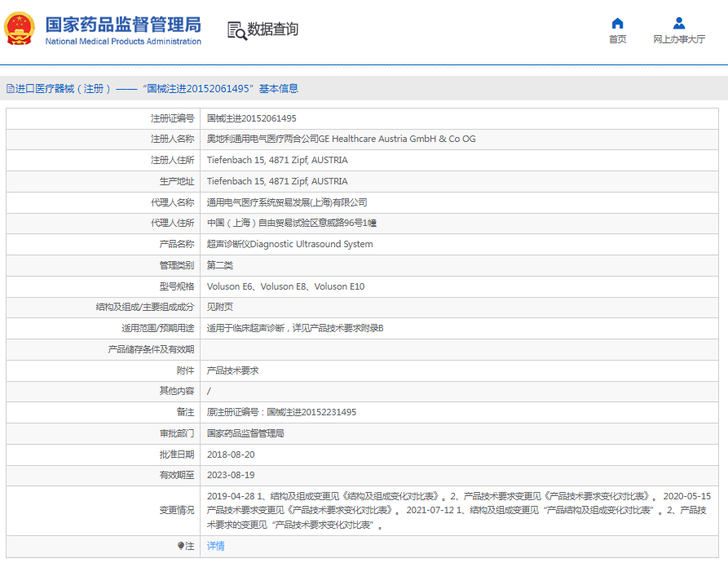728x563 pixels.
Task: Click the 注册人住所 label
Action: (172, 160)
